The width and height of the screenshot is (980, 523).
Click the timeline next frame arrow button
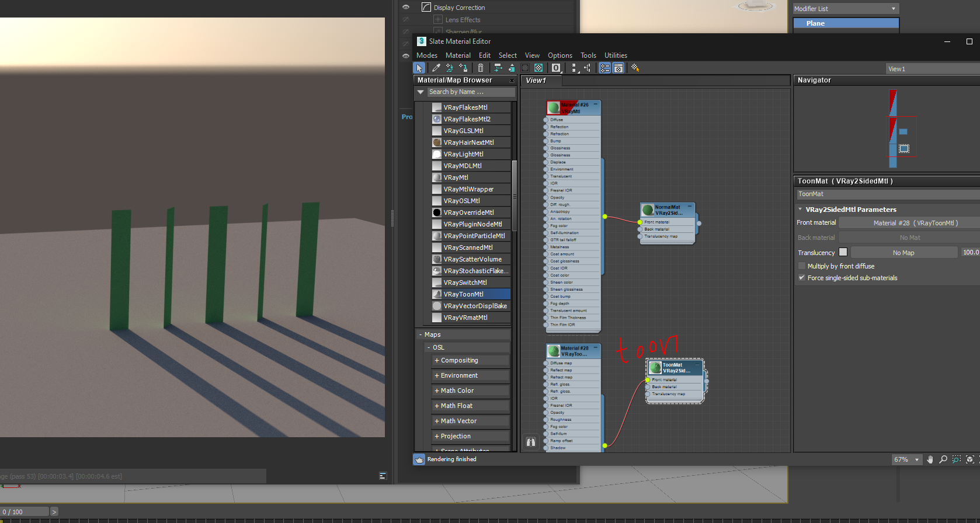pyautogui.click(x=54, y=512)
